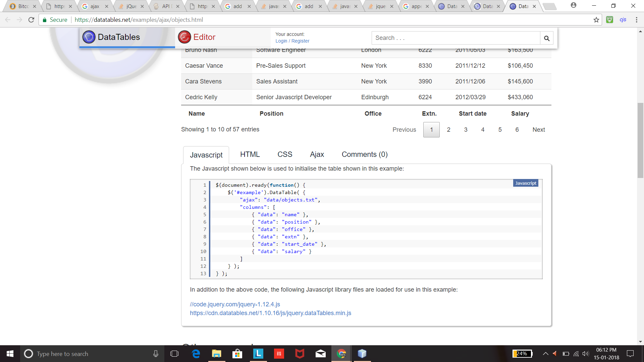Launch Microsoft Edge from taskbar

coord(196,354)
